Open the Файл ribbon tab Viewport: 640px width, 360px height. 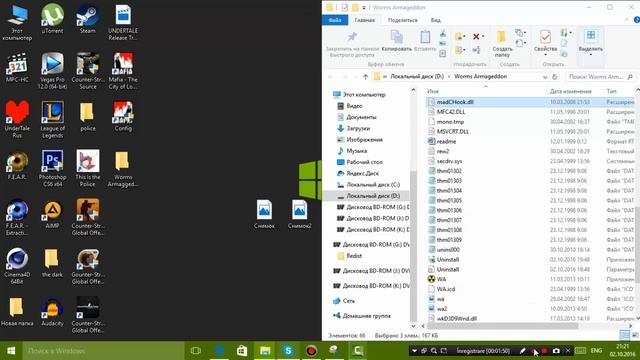[x=335, y=20]
